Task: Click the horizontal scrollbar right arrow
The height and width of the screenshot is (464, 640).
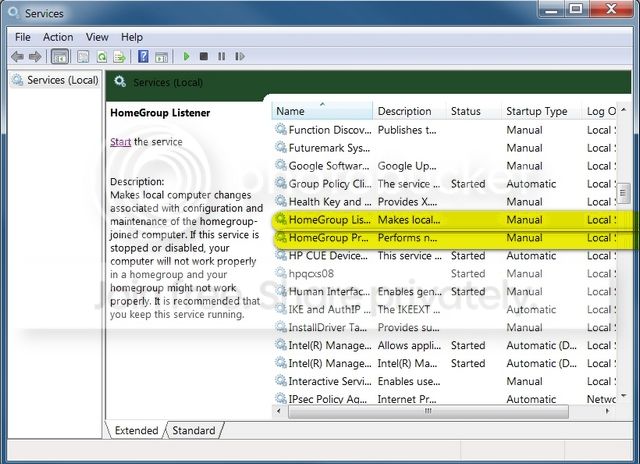Action: click(x=607, y=411)
